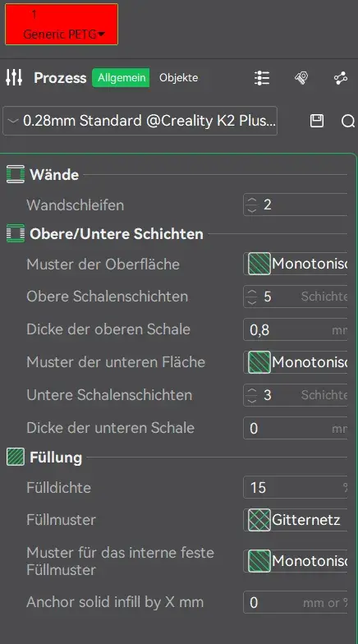
Task: Open the Füllmuster Gitternetz dropdown
Action: 296,520
